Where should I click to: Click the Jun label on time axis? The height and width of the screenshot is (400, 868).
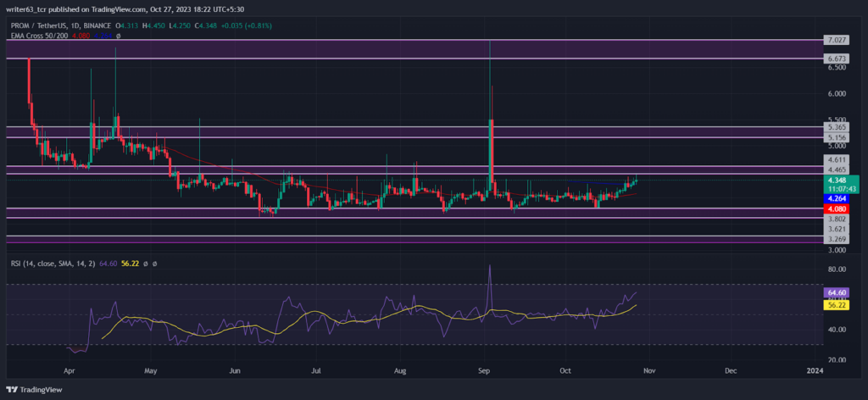coord(236,370)
